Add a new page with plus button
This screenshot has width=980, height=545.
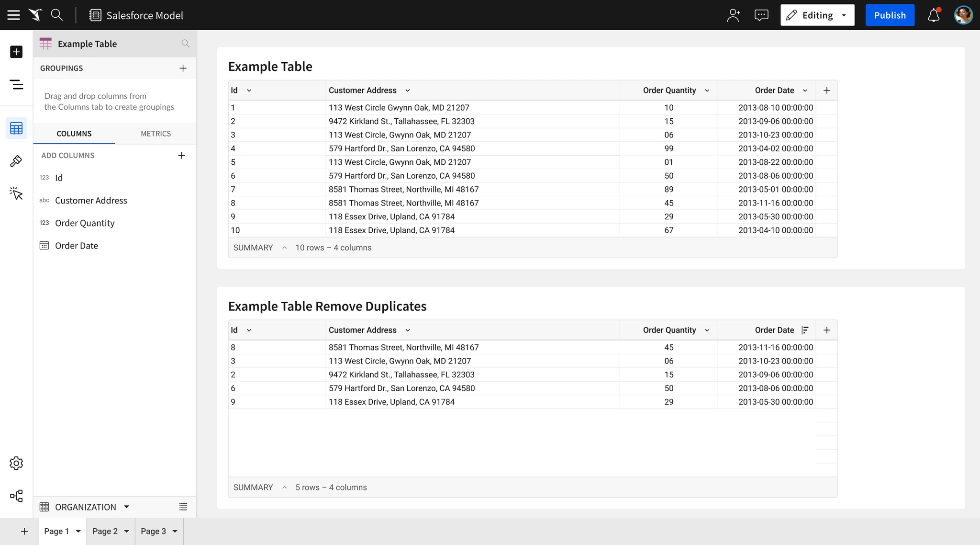coord(24,531)
